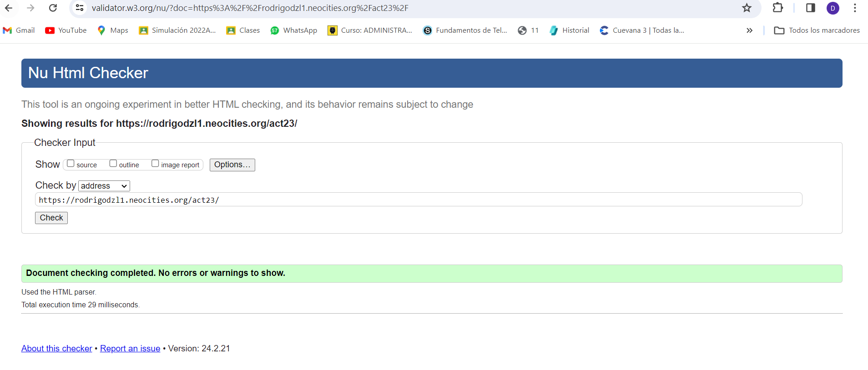Open the About this checker link

pyautogui.click(x=57, y=348)
